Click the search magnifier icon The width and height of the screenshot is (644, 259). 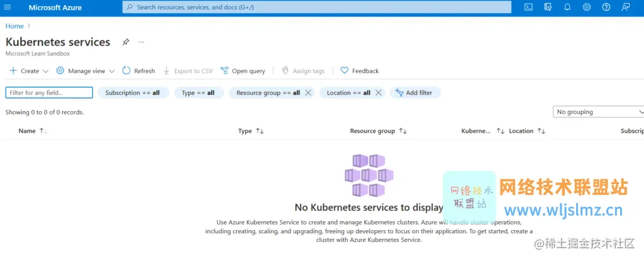(x=130, y=7)
